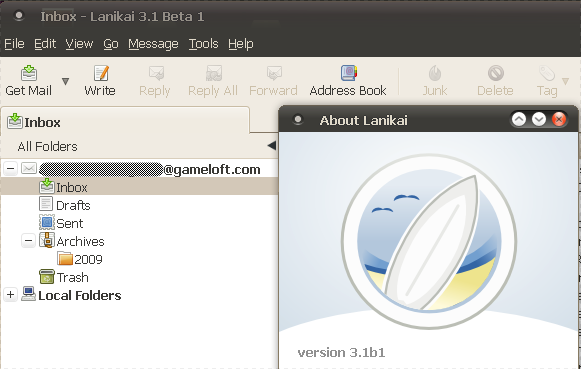The height and width of the screenshot is (369, 581).
Task: Click the Inbox folder icon in tree
Action: tap(47, 186)
